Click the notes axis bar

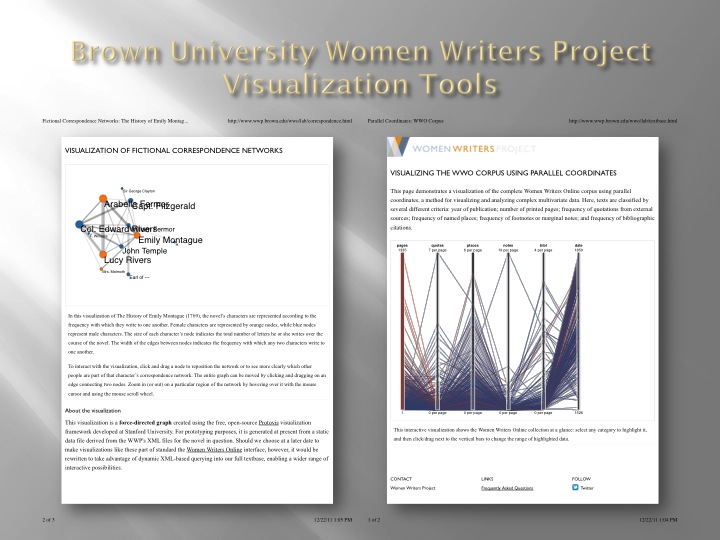coord(508,330)
